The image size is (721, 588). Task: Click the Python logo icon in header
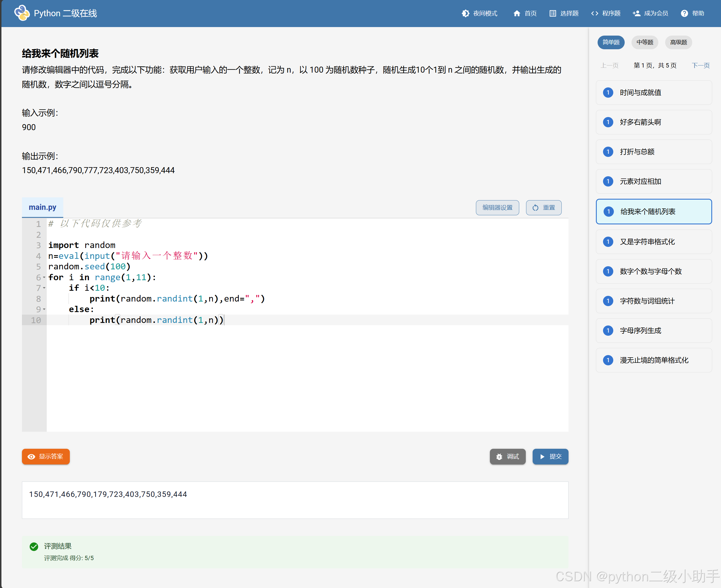point(22,13)
